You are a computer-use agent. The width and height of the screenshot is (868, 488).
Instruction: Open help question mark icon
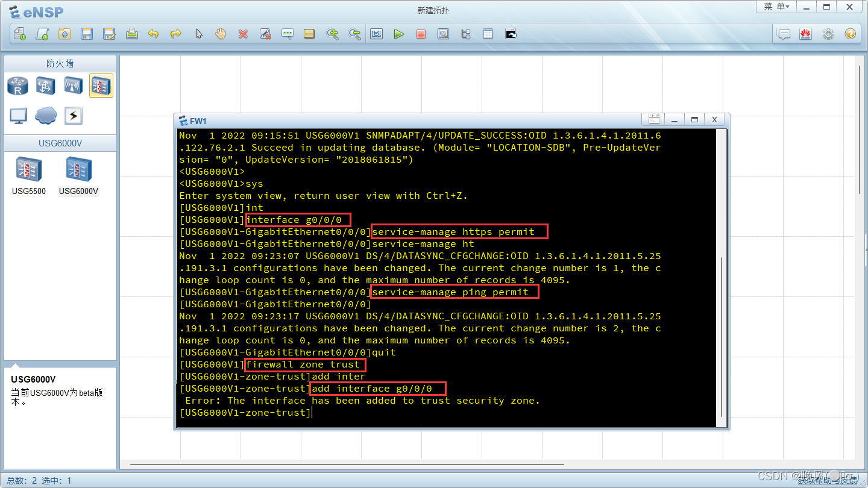pyautogui.click(x=851, y=34)
